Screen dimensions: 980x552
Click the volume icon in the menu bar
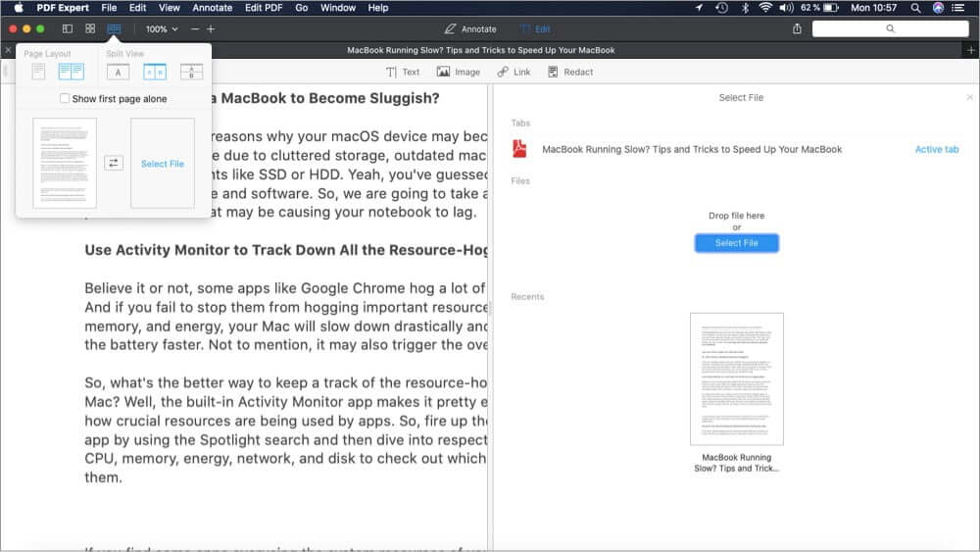point(786,8)
